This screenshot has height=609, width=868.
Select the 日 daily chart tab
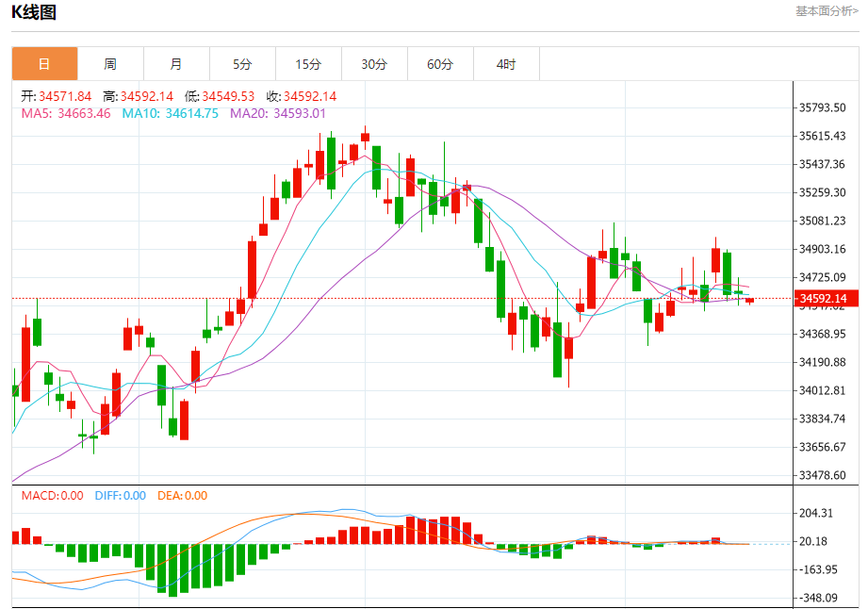[44, 64]
